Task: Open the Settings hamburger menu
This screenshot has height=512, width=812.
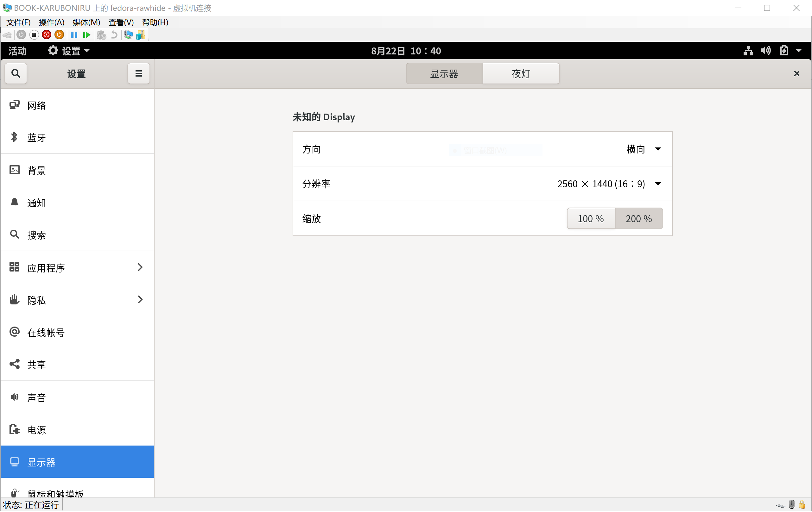Action: (x=139, y=73)
